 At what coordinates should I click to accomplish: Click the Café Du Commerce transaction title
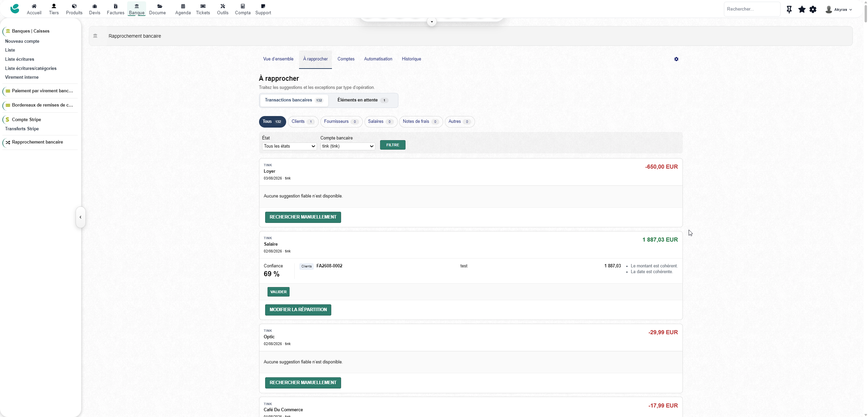[283, 410]
